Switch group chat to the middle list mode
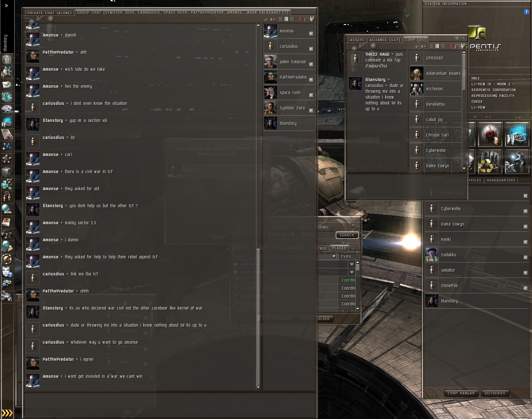The image size is (532, 419). tap(286, 19)
